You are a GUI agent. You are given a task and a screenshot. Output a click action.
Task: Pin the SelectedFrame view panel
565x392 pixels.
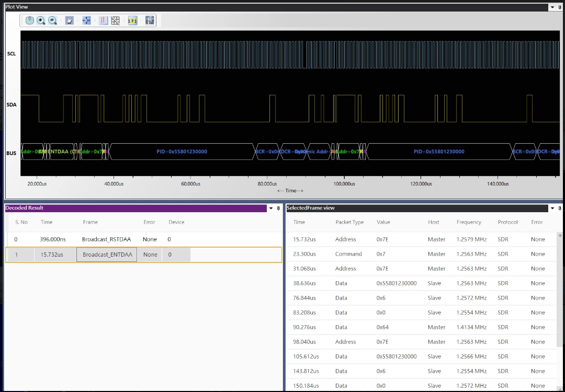(559, 208)
